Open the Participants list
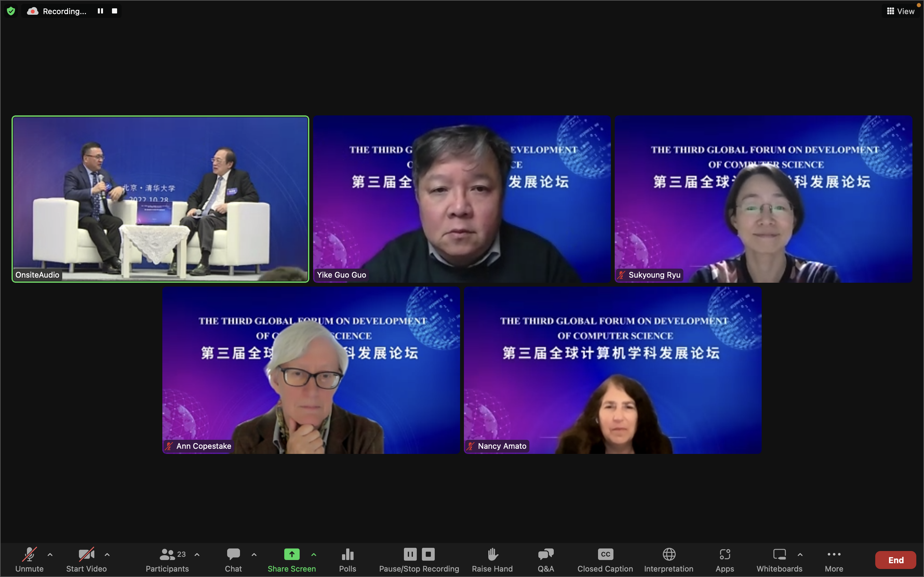 point(167,559)
